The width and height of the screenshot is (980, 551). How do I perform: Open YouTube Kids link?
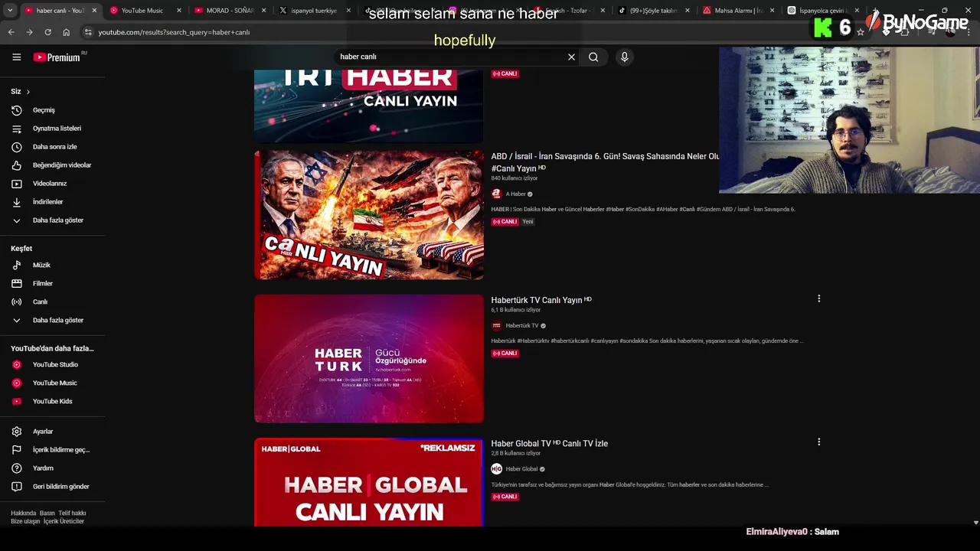coord(53,401)
